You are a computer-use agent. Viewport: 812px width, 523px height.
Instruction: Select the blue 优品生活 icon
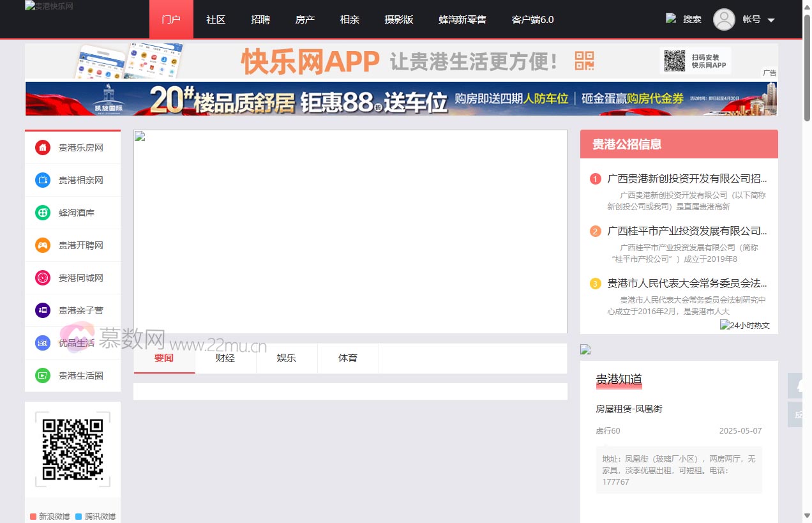click(42, 343)
